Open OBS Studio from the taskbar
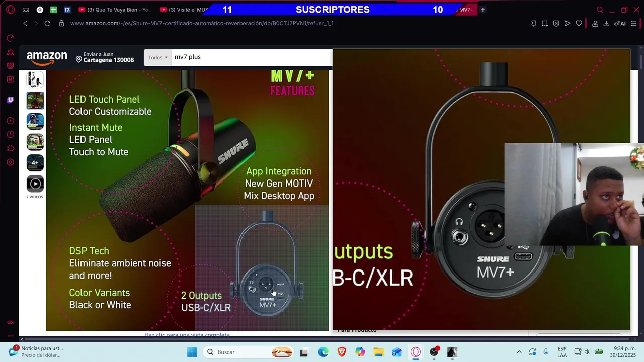This screenshot has width=644, height=362. pyautogui.click(x=434, y=352)
